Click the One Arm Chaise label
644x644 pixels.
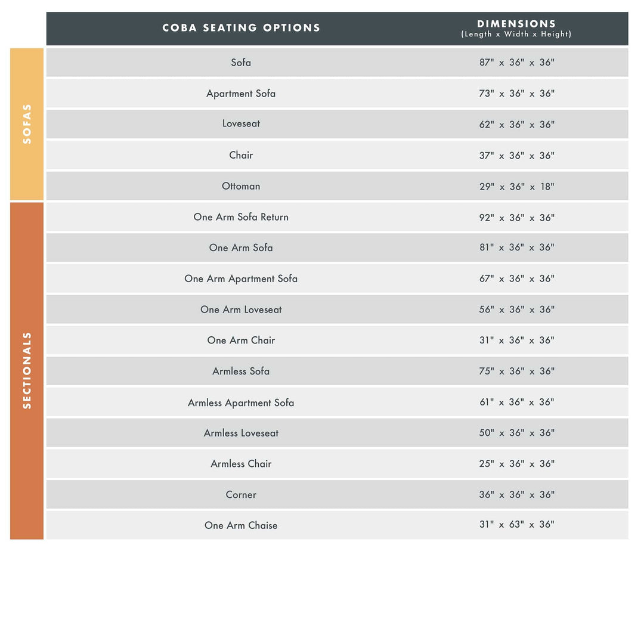pos(241,525)
